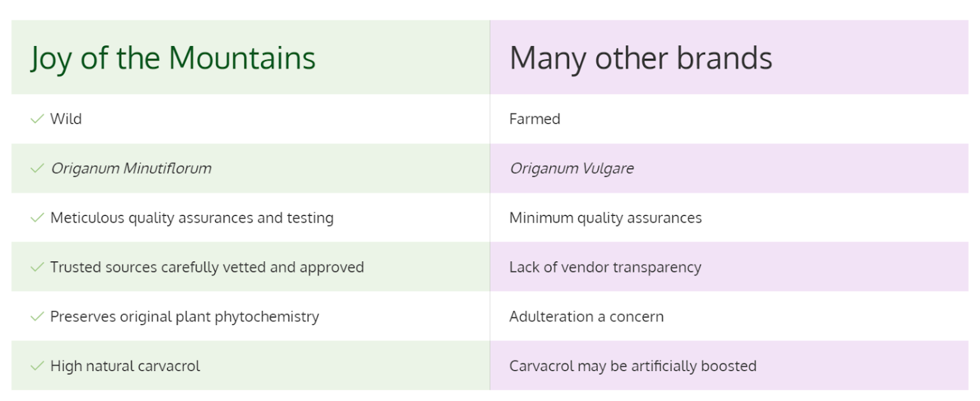Click Carvacrol may be artificially boosted

click(x=632, y=366)
